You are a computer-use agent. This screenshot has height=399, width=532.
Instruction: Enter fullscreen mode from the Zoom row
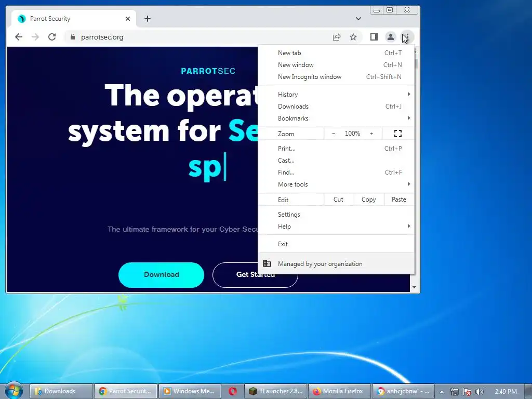(398, 134)
